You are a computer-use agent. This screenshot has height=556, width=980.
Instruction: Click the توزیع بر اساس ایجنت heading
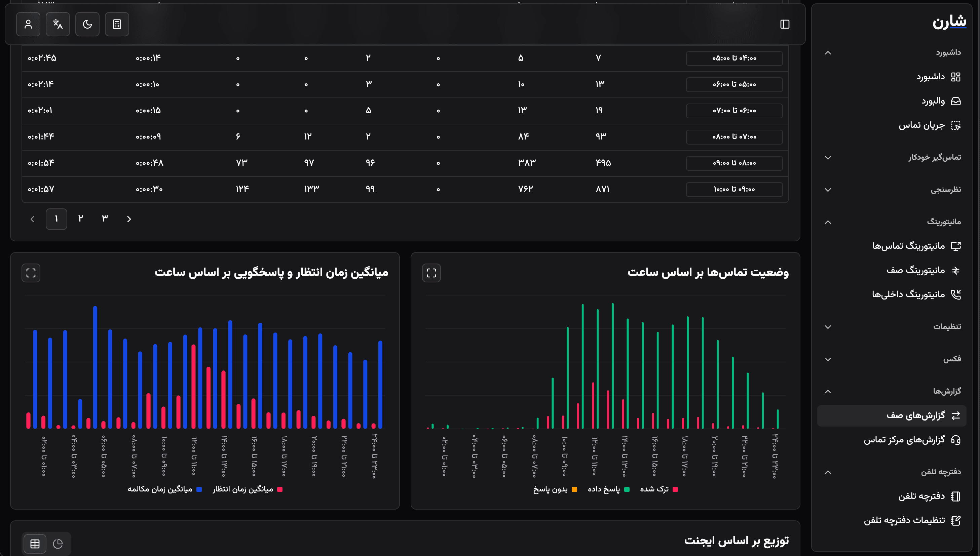[x=736, y=541]
